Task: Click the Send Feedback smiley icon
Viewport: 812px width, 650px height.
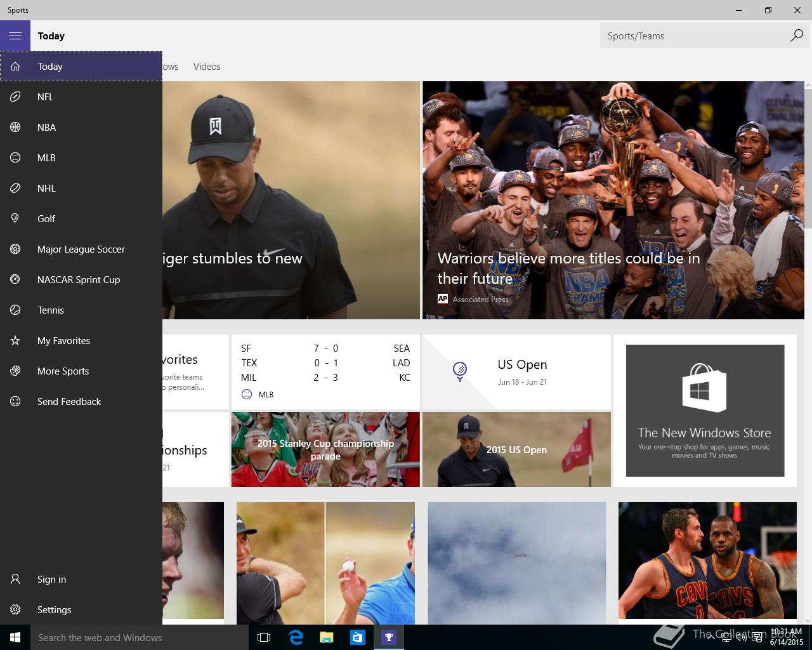Action: coord(15,401)
